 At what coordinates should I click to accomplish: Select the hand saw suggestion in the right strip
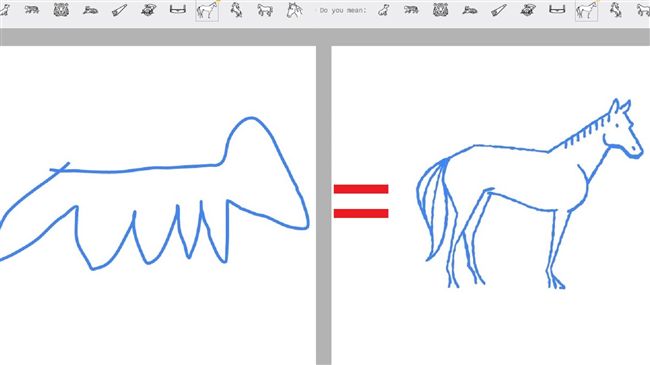pyautogui.click(x=499, y=10)
